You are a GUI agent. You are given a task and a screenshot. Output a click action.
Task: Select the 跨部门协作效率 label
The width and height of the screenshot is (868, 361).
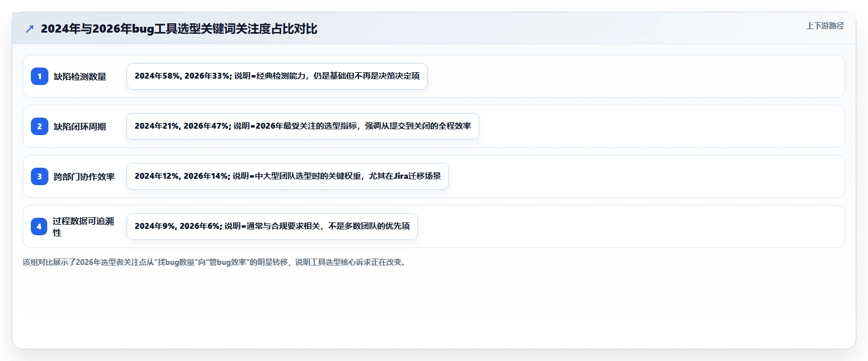(x=85, y=176)
